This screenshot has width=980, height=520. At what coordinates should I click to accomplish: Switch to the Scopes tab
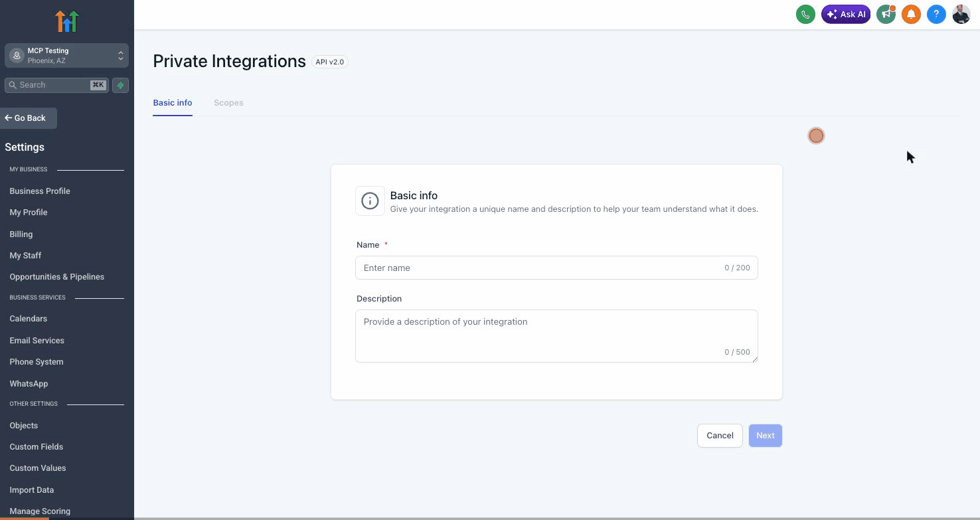(x=228, y=103)
